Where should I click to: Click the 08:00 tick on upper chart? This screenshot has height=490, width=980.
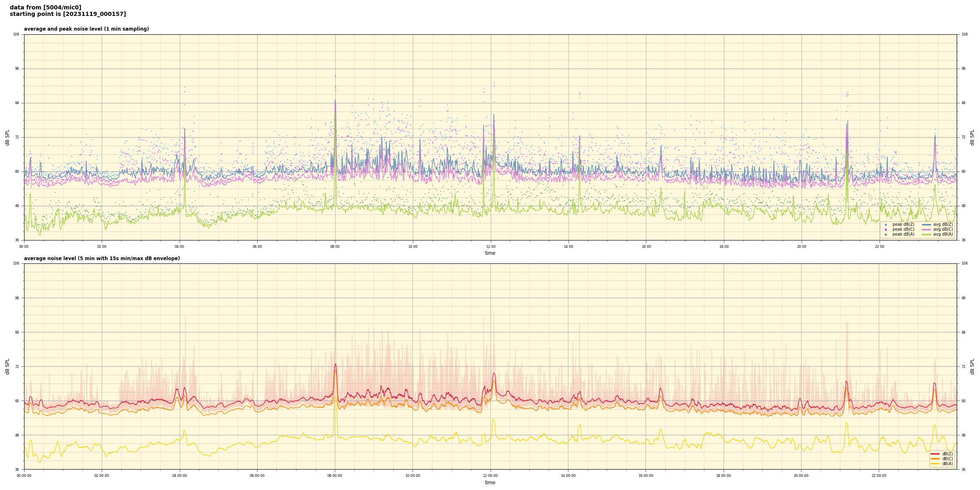[335, 247]
